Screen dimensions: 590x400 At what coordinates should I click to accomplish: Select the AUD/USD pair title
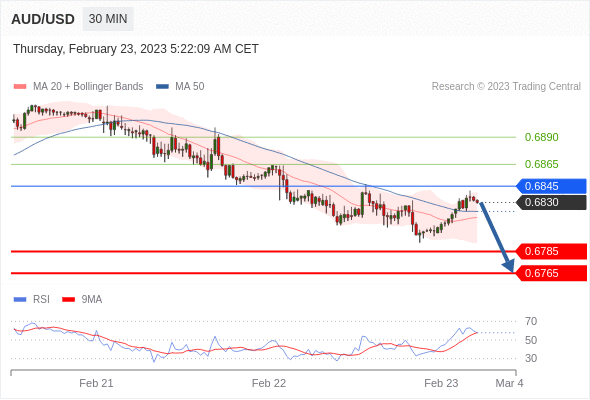[x=43, y=19]
